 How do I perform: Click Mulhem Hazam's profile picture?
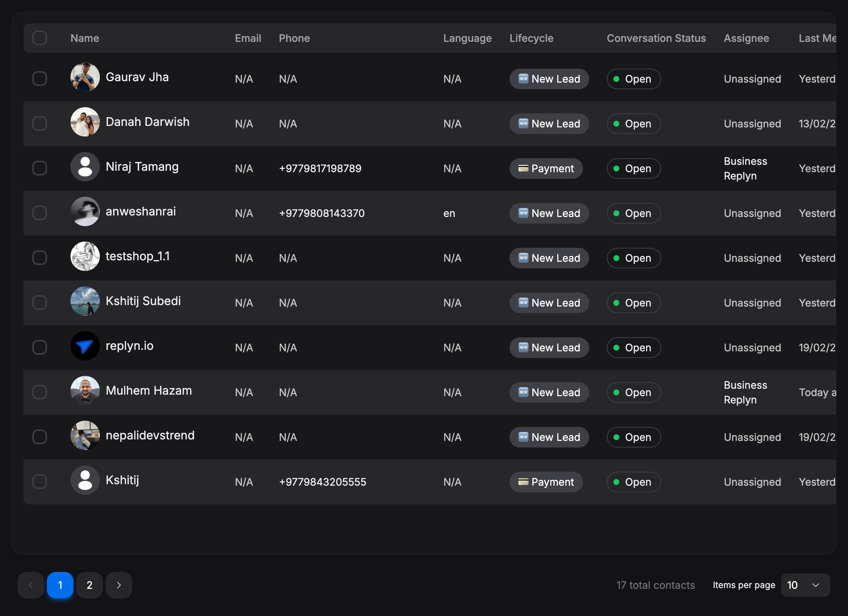pos(85,391)
